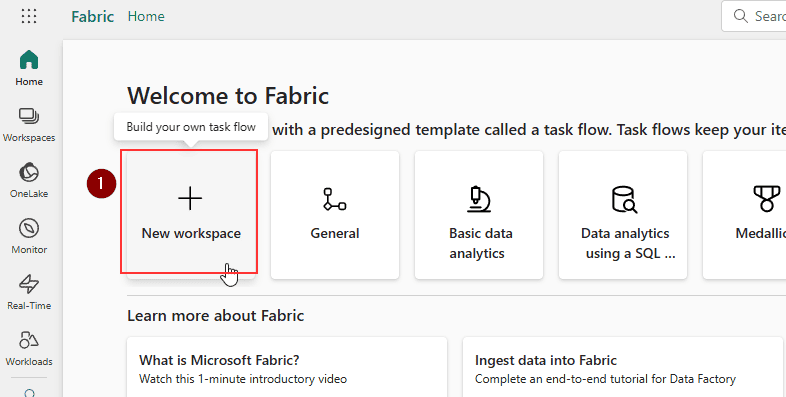Select the Basic data analytics card
786x397 pixels.
click(x=479, y=215)
